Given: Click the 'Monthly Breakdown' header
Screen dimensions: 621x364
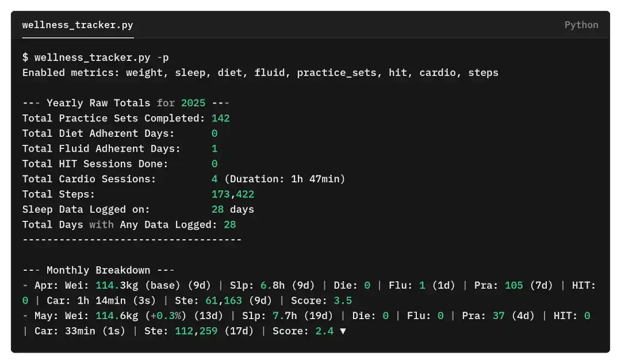Looking at the screenshot, I should [98, 270].
